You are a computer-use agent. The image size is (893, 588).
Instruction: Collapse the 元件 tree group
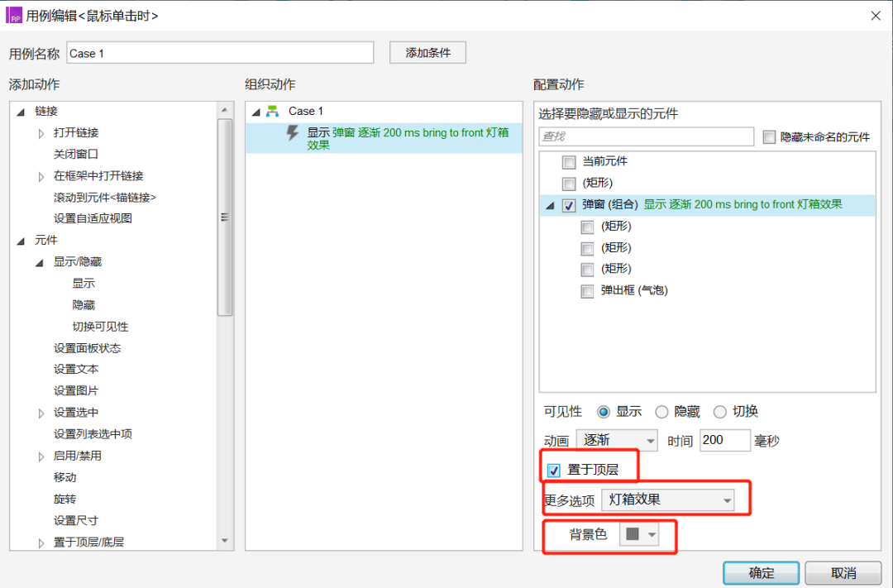[21, 241]
